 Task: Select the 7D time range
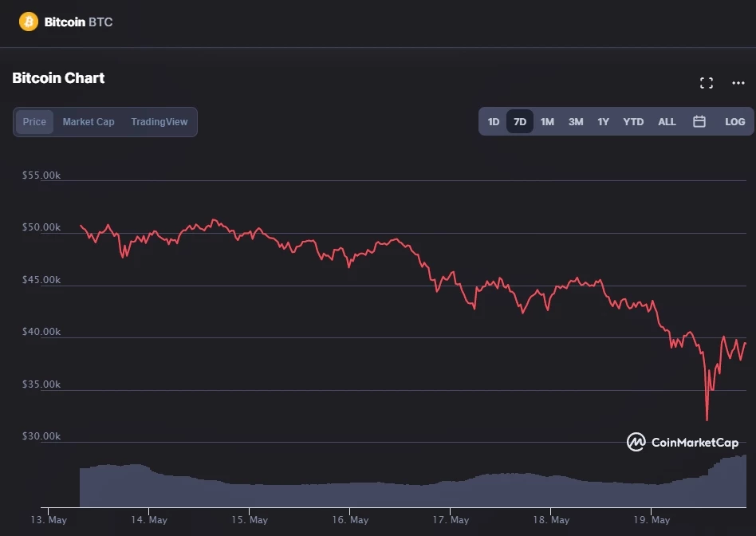tap(520, 122)
